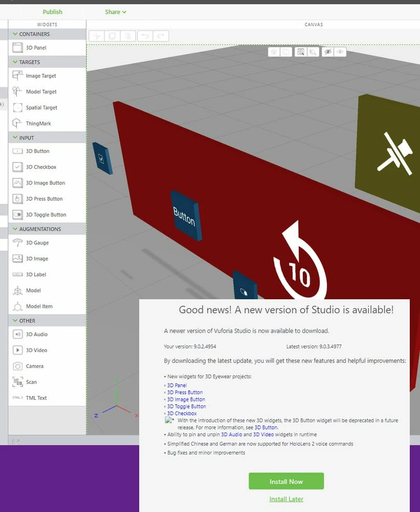Pick the 3D Button widget in Input list
This screenshot has width=420, height=512.
[47, 151]
